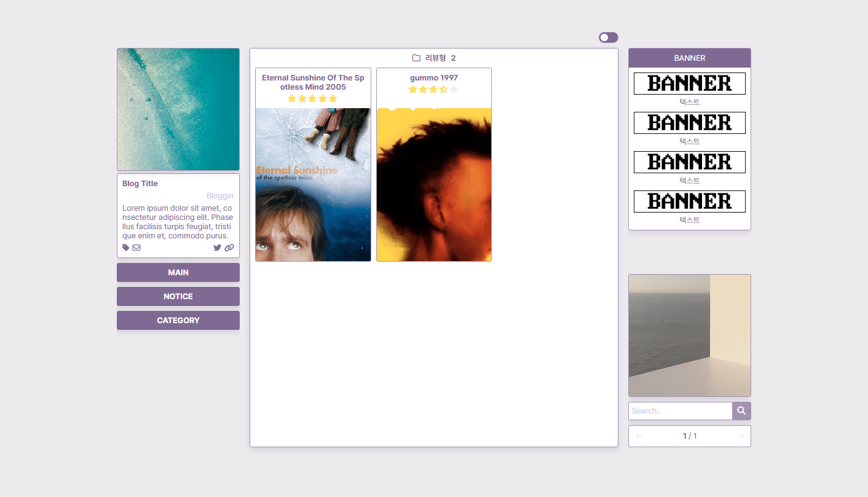Screen dimensions: 868x497
Task: Click the envelope mail icon in profile card
Action: coord(136,248)
